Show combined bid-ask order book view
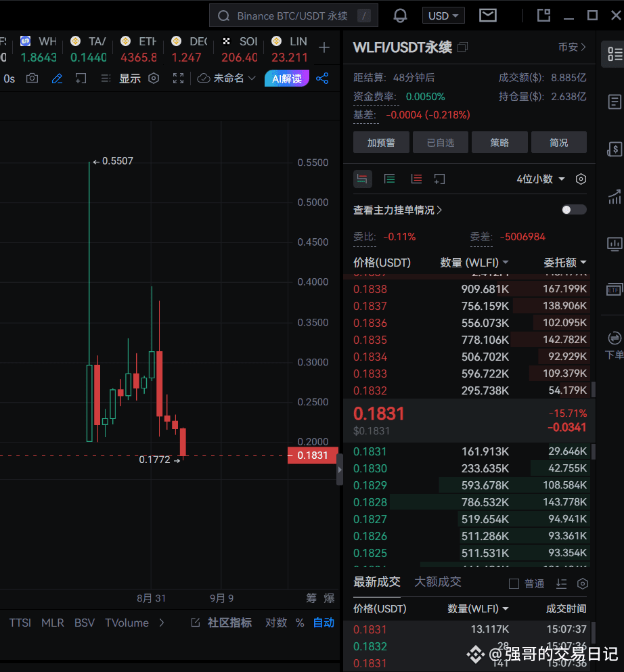Image resolution: width=624 pixels, height=672 pixels. tap(363, 179)
